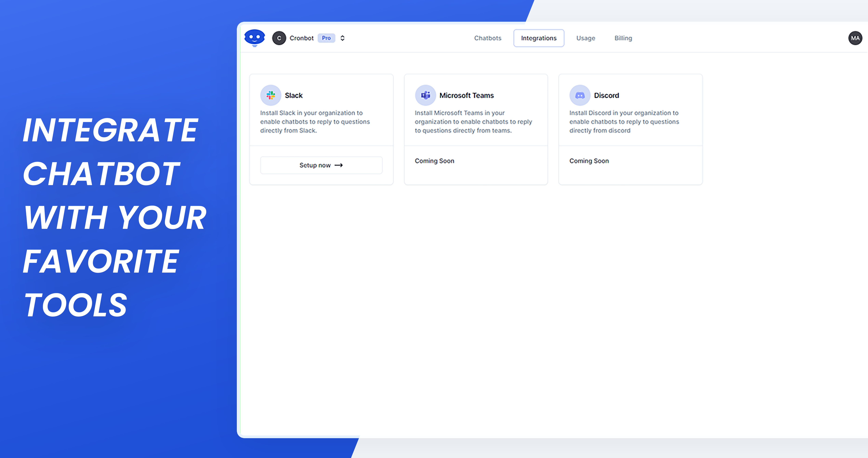Click the Cronbot robot logo
Image resolution: width=868 pixels, height=458 pixels.
[254, 37]
